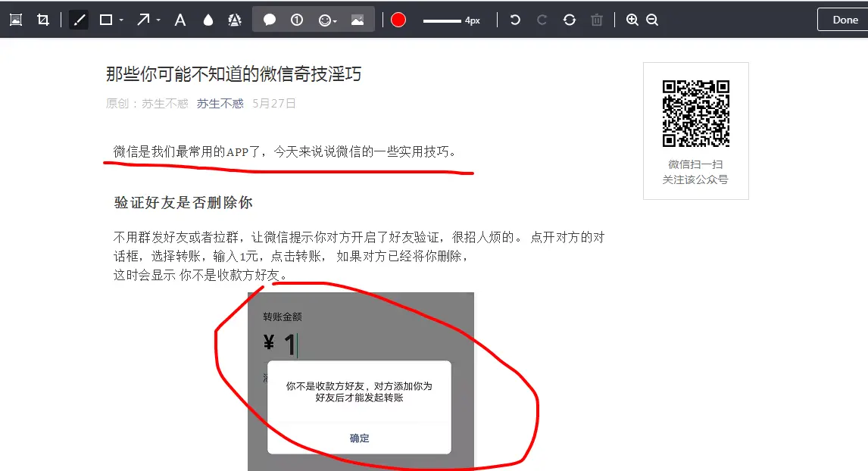868x471 pixels.
Task: Click 确定 in the transfer dialog
Action: click(x=359, y=438)
